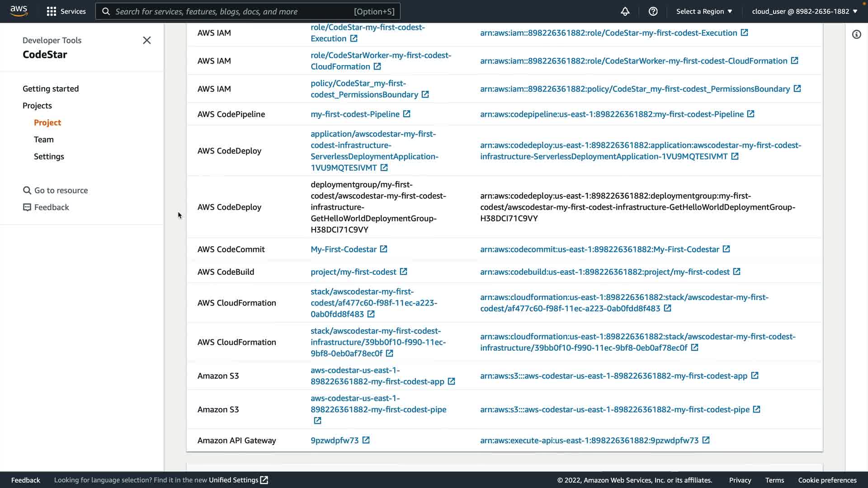Click external link icon beside project/my-first-codest
This screenshot has width=868, height=488.
click(403, 272)
